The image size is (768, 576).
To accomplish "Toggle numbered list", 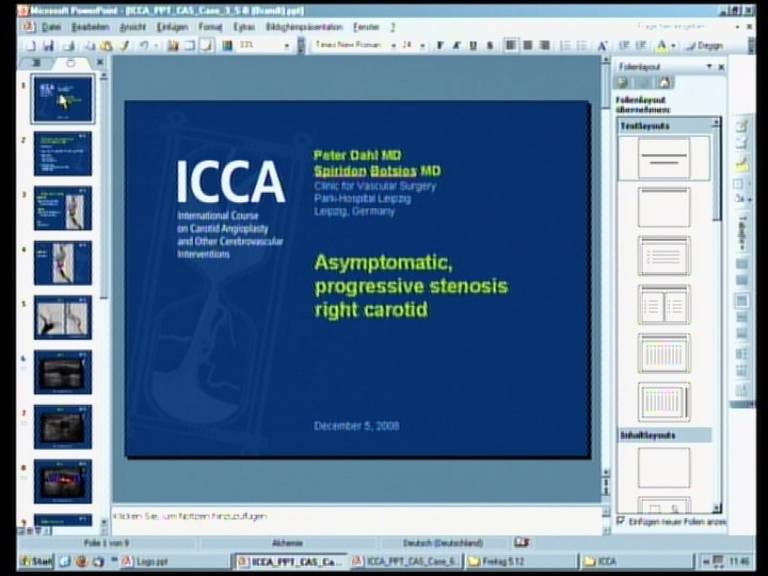I will tap(565, 46).
